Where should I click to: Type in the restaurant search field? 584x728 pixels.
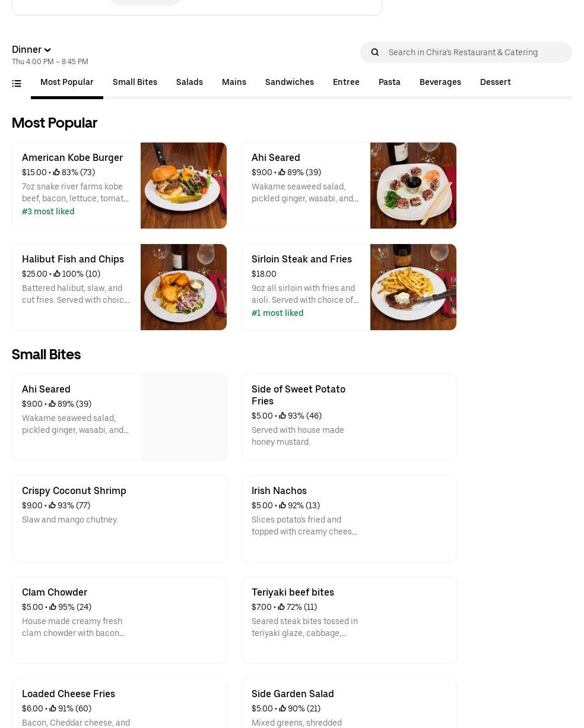[x=475, y=52]
